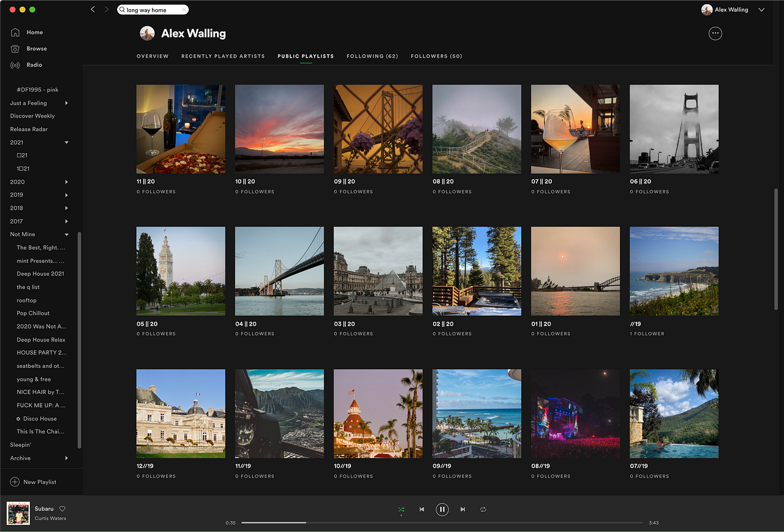Image resolution: width=784 pixels, height=532 pixels.
Task: Clear the 'long way home' search text
Action: point(183,9)
